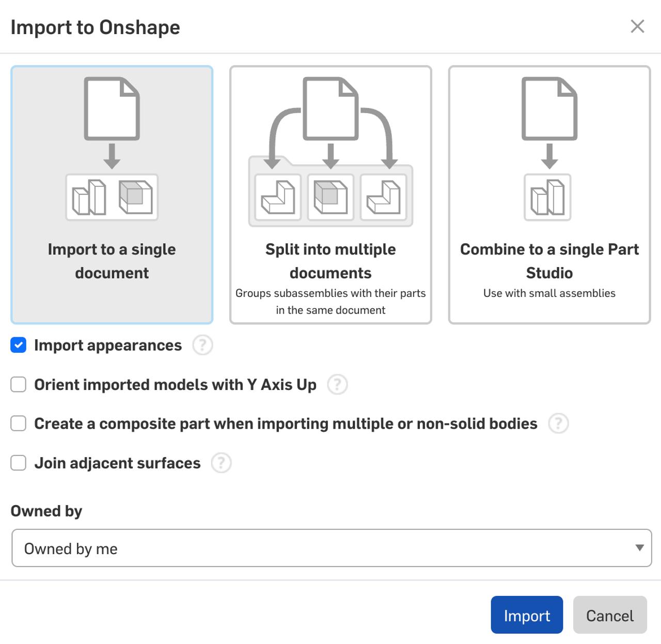Cancel the import dialog
This screenshot has width=661, height=644.
pos(610,615)
